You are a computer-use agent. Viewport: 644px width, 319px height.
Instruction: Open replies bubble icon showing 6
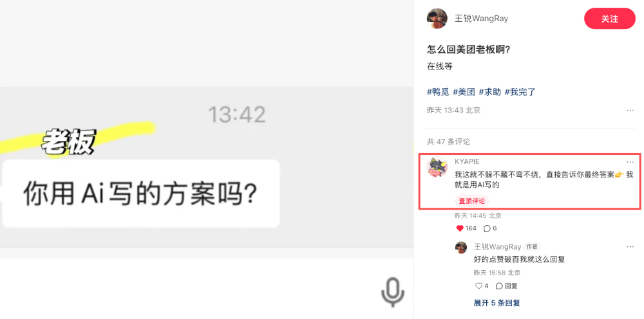point(487,228)
